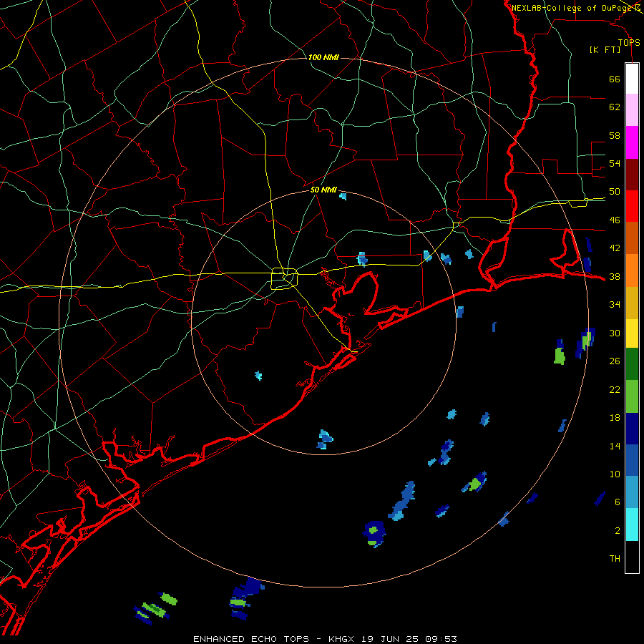This screenshot has width=644, height=644.
Task: Click the yellow Houston highway loop at radar center
Action: point(284,278)
